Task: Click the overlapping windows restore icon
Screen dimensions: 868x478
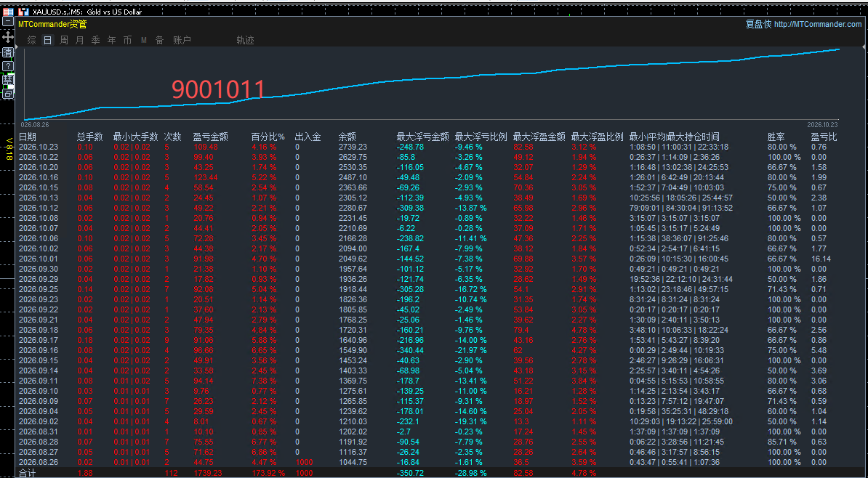Action: pyautogui.click(x=8, y=94)
